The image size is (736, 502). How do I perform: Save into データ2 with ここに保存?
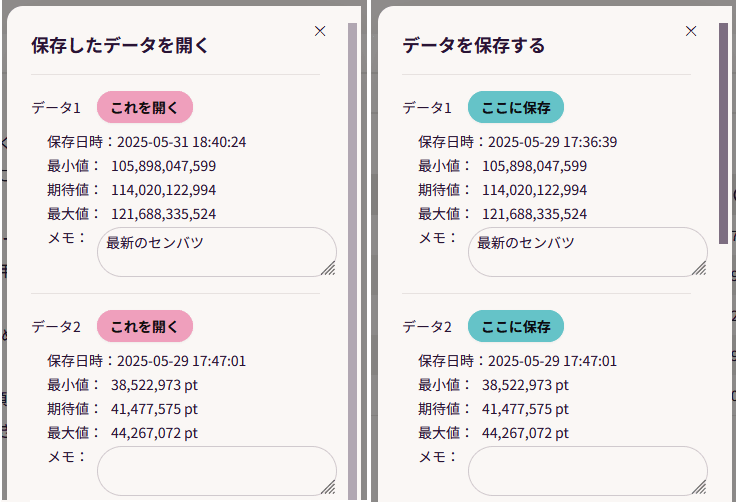tap(516, 326)
